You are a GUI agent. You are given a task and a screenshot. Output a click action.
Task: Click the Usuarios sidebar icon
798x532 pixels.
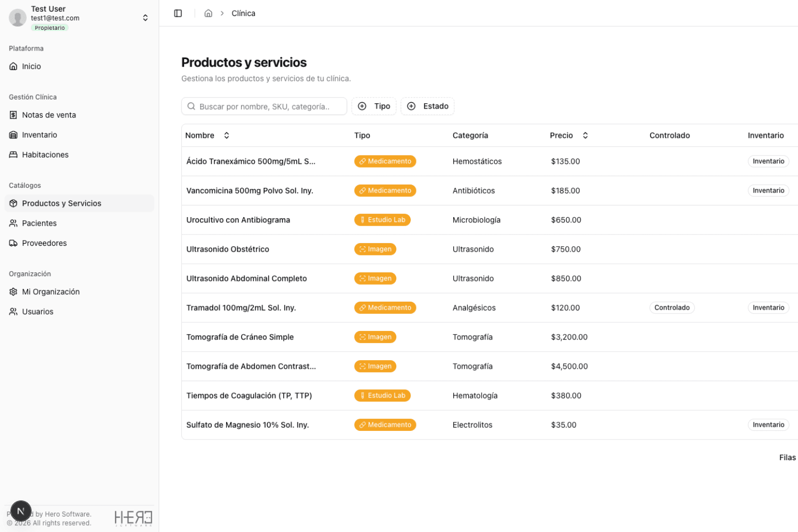tap(13, 311)
